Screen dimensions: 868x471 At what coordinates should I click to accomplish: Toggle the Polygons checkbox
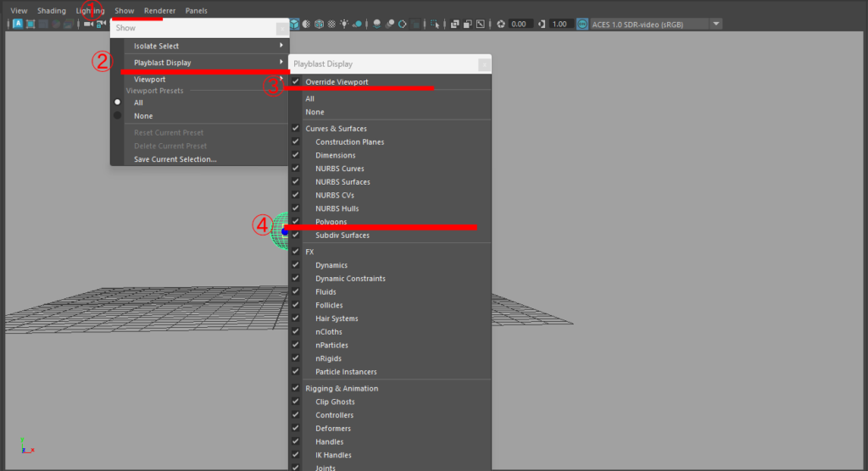pos(296,222)
